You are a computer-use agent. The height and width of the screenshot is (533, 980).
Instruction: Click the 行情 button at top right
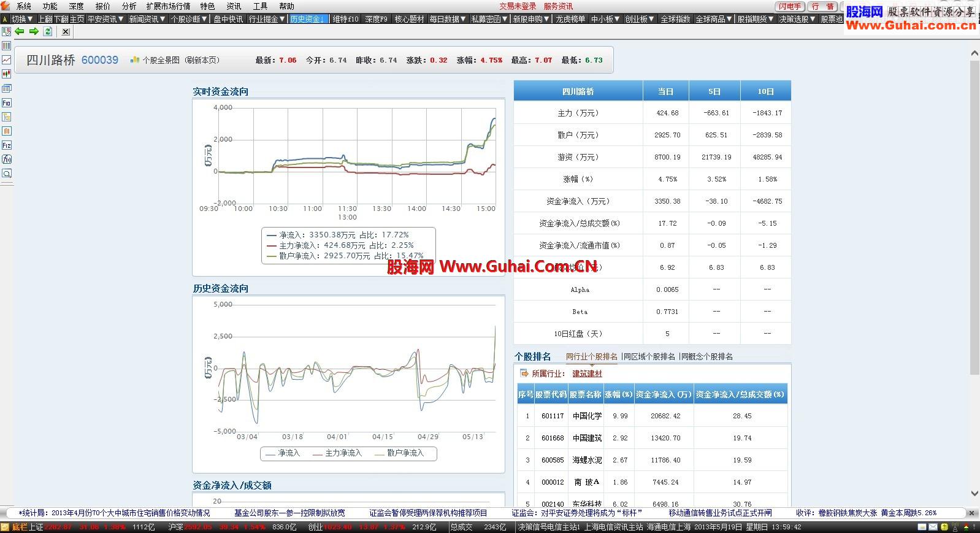(822, 6)
